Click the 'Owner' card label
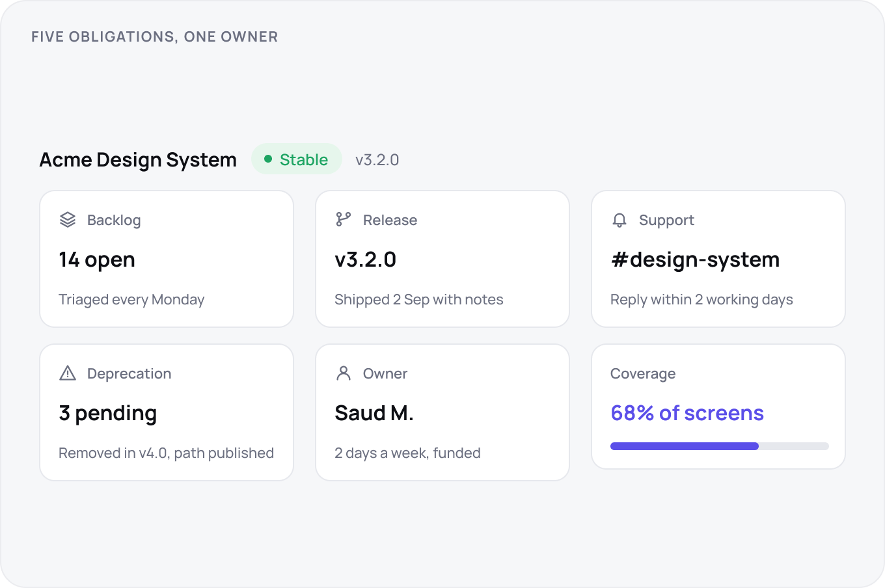The height and width of the screenshot is (588, 885). (x=385, y=374)
